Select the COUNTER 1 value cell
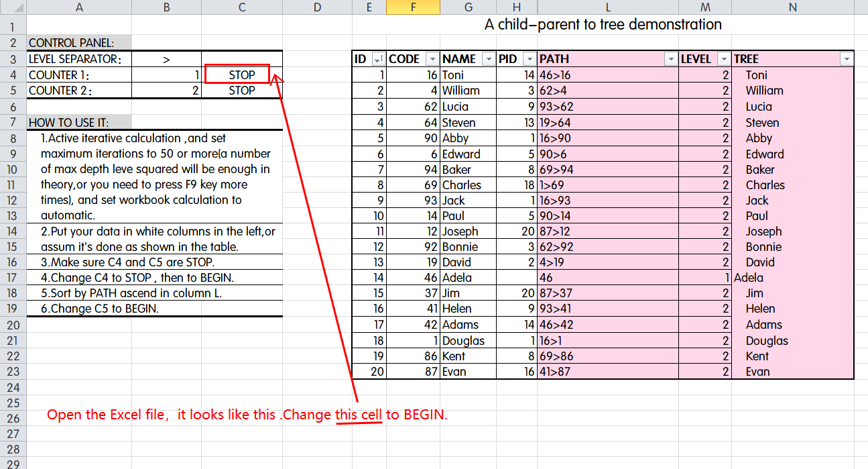Screen dimensions: 868x469 (166, 74)
